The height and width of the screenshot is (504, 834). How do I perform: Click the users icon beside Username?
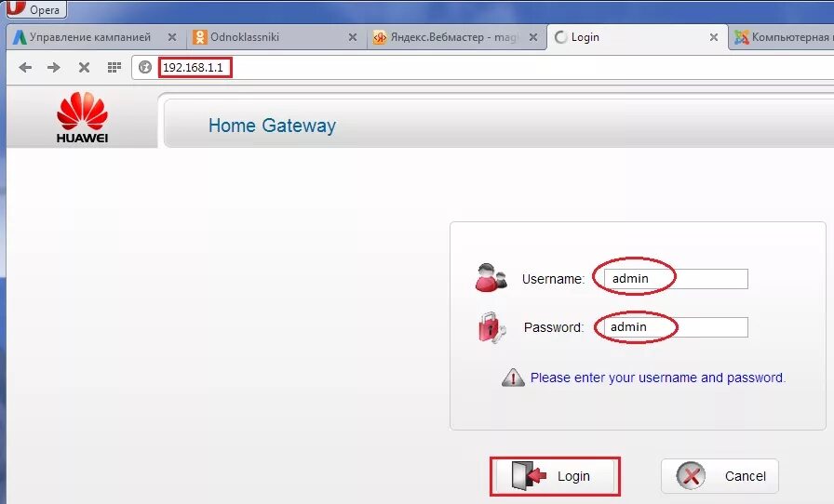(491, 277)
